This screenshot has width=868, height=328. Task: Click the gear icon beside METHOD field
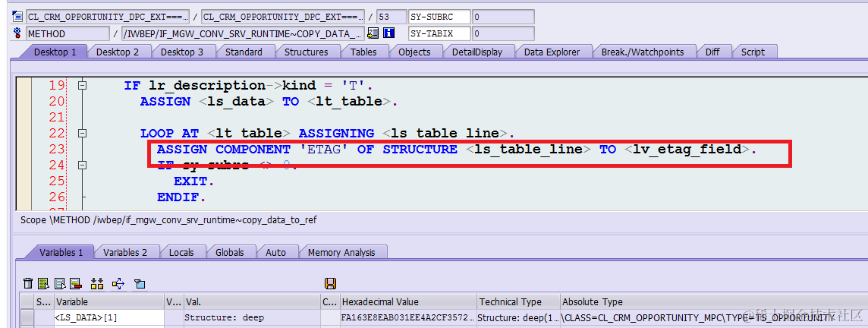pyautogui.click(x=17, y=33)
